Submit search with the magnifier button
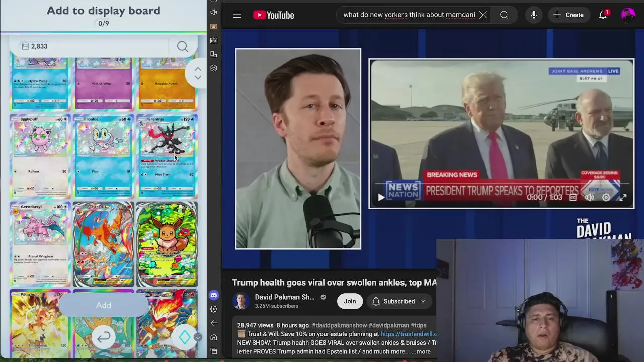644x362 pixels. (x=504, y=15)
